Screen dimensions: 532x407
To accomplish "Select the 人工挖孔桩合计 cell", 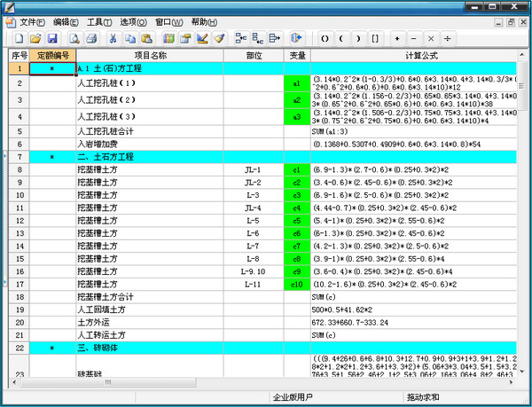I will click(x=150, y=131).
